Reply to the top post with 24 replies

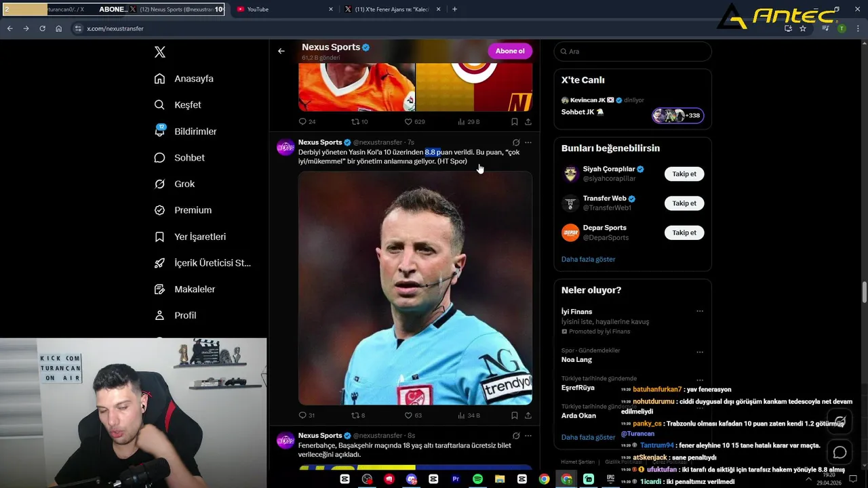tap(307, 122)
